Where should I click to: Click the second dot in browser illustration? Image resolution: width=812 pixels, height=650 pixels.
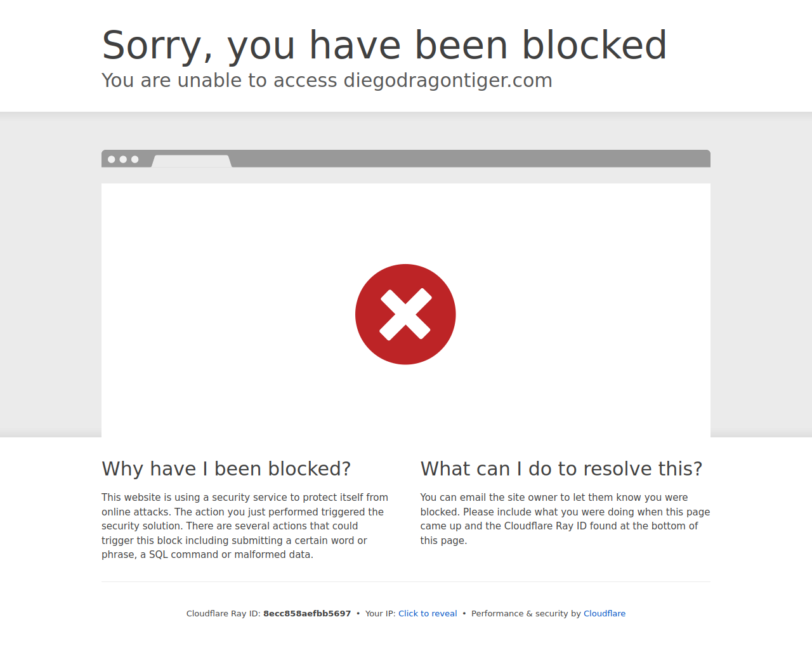[x=123, y=159]
